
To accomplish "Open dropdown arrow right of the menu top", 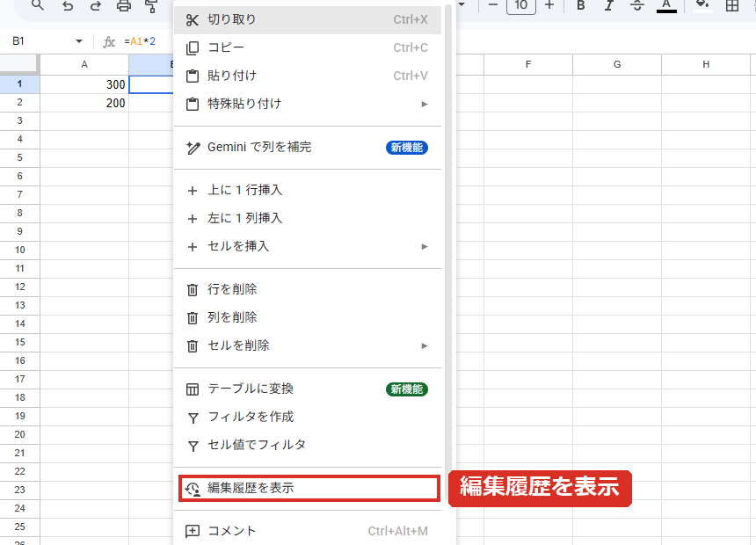I will click(462, 4).
